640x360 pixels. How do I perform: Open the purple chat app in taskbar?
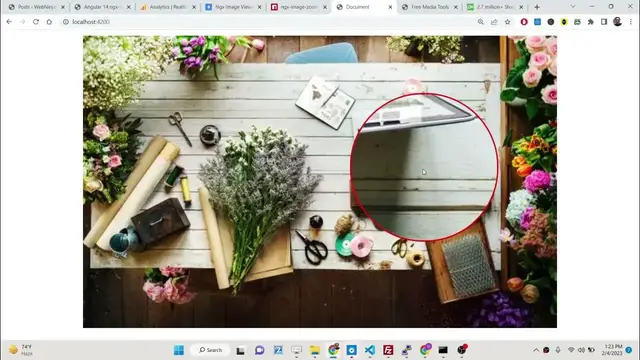click(x=260, y=350)
